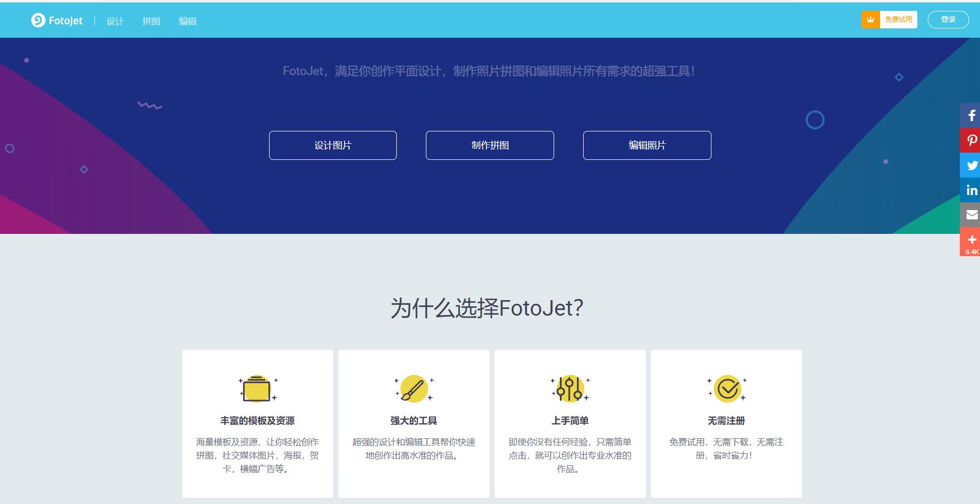This screenshot has width=980, height=504.
Task: Click the 登录 login button
Action: coord(948,19)
